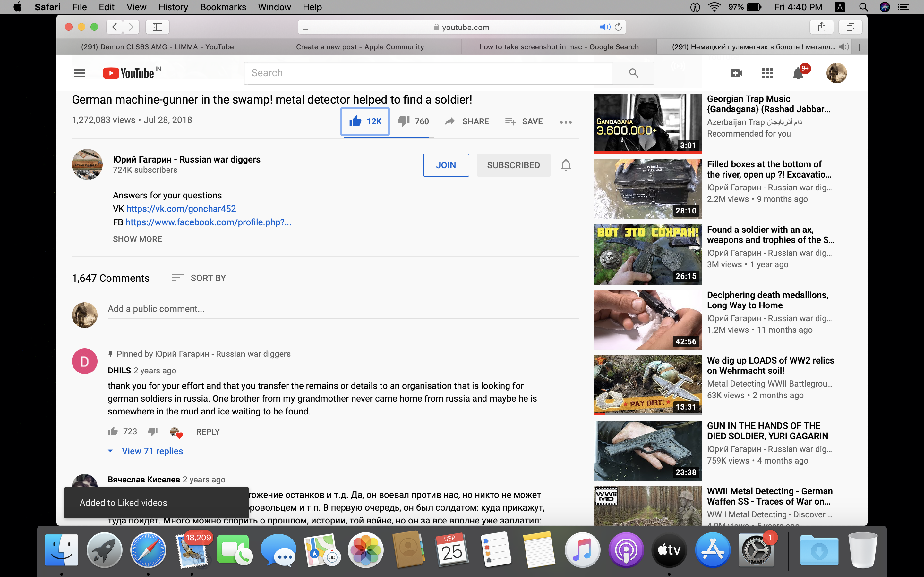The height and width of the screenshot is (577, 924).
Task: Open the YouTube apps grid icon
Action: tap(767, 73)
